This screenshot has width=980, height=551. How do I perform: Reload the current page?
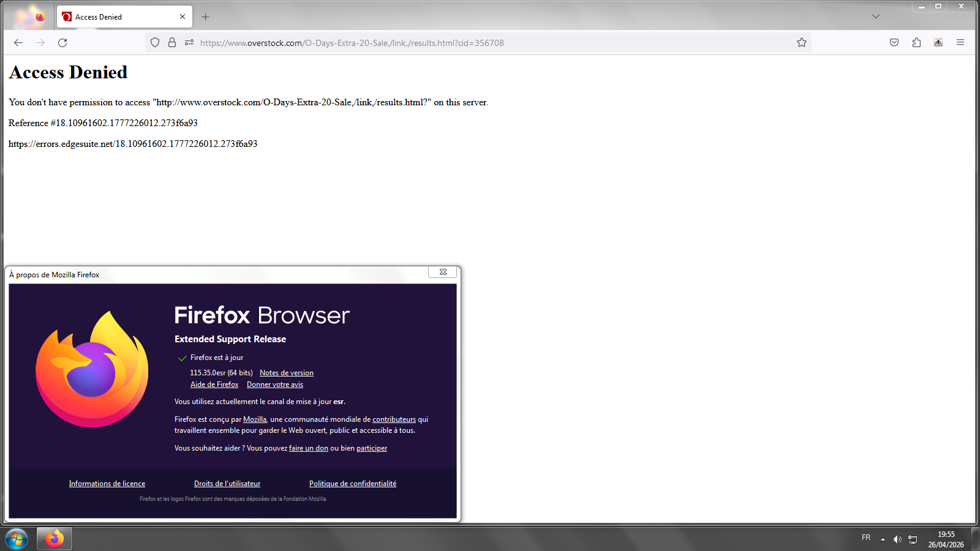(x=62, y=43)
